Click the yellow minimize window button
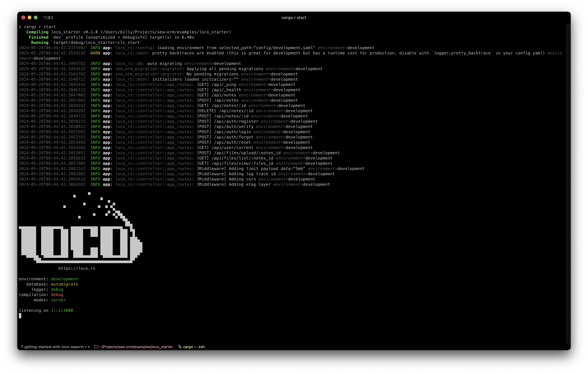The width and height of the screenshot is (588, 373). pyautogui.click(x=29, y=17)
